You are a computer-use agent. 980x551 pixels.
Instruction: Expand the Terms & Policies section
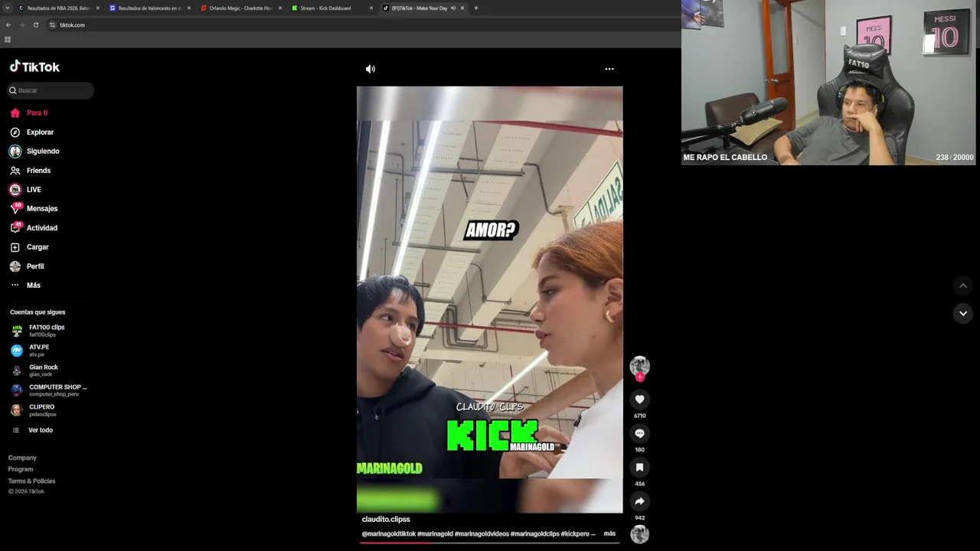pyautogui.click(x=31, y=481)
